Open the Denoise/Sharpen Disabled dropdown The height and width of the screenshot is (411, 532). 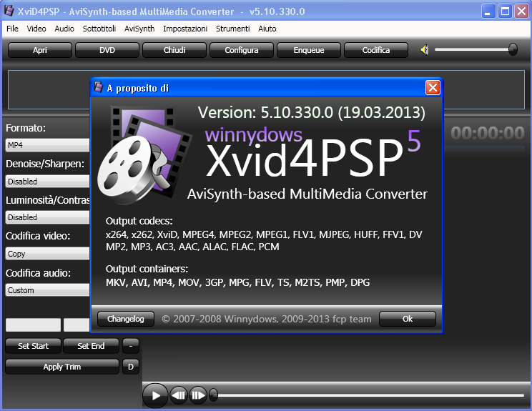pos(47,182)
